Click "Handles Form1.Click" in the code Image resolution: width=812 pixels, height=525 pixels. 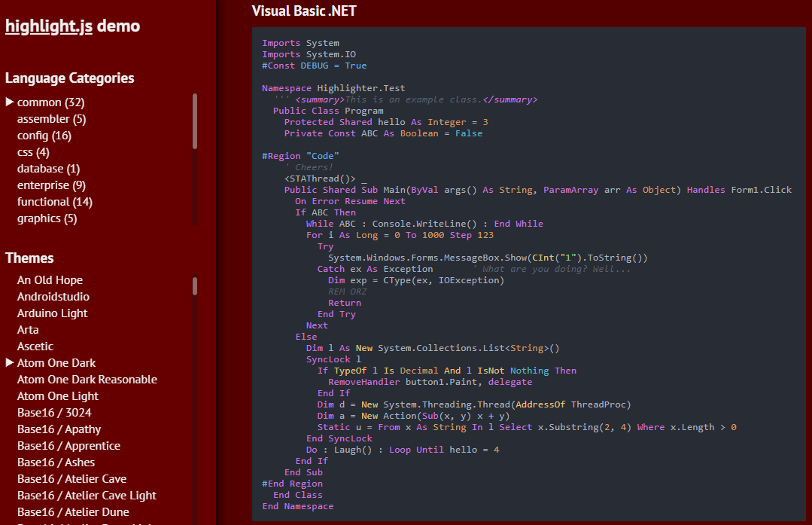click(739, 191)
